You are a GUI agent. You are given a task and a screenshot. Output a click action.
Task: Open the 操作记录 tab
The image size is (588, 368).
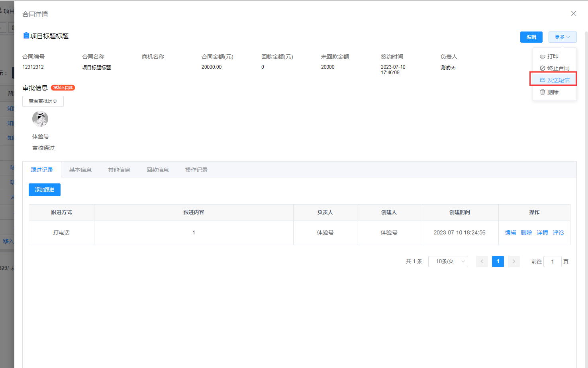pyautogui.click(x=196, y=170)
